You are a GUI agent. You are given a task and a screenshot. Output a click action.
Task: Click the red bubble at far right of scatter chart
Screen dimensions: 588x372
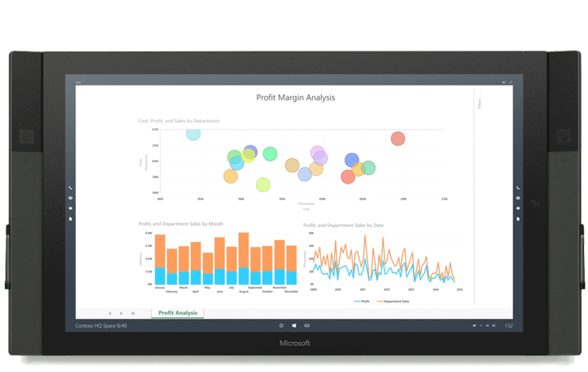pos(398,139)
